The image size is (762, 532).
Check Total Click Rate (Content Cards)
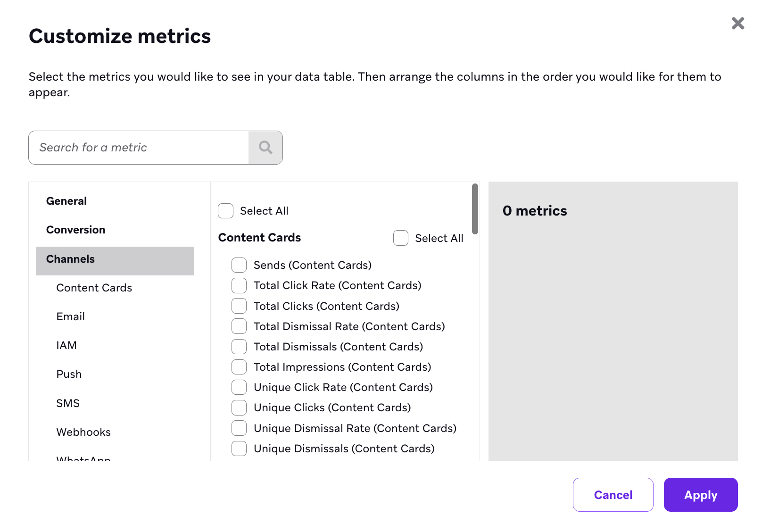[x=239, y=285]
